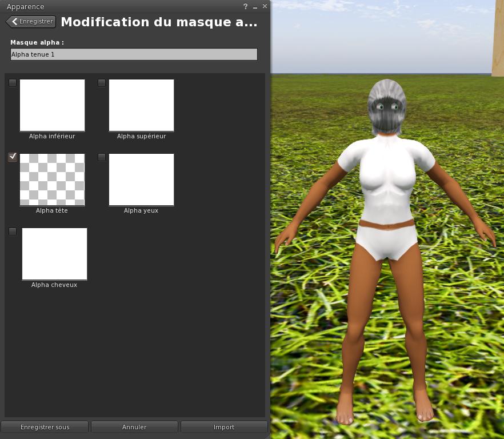The image size is (504, 439).
Task: Open the help question mark in Apparence panel
Action: click(245, 6)
